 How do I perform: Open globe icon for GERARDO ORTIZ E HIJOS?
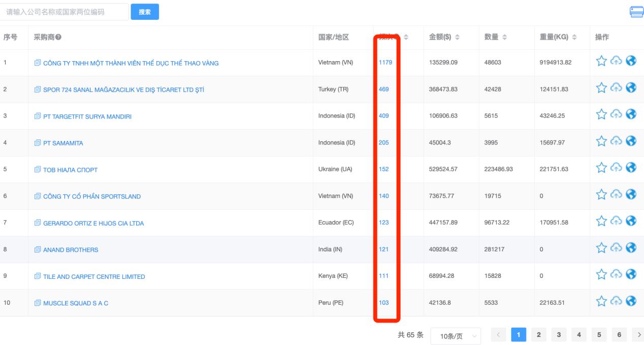click(632, 221)
